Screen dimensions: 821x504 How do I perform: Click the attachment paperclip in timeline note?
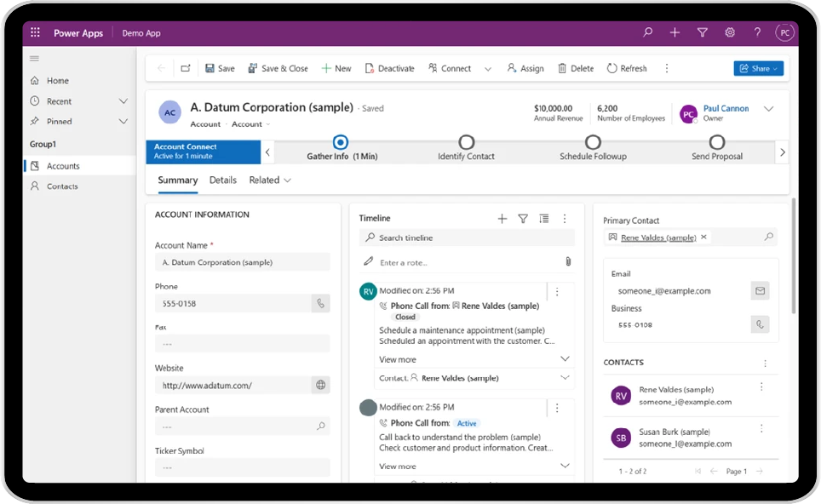click(x=568, y=261)
